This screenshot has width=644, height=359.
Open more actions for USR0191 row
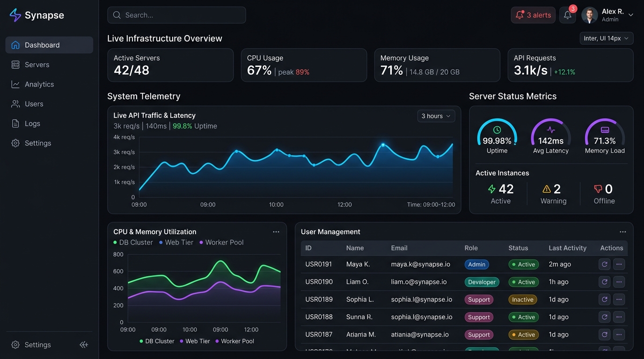[619, 264]
